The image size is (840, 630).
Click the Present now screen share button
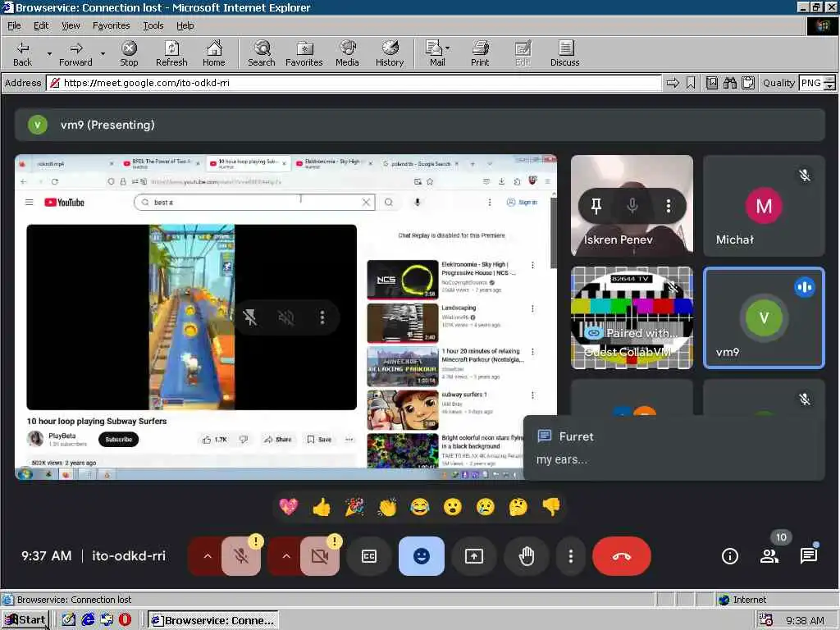click(474, 556)
